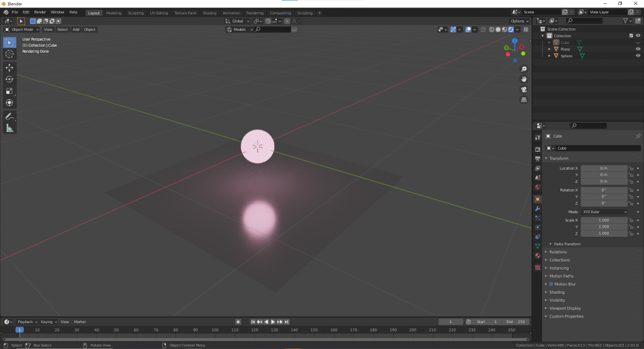Click the Play animation button
This screenshot has height=349, width=644.
pos(273,322)
